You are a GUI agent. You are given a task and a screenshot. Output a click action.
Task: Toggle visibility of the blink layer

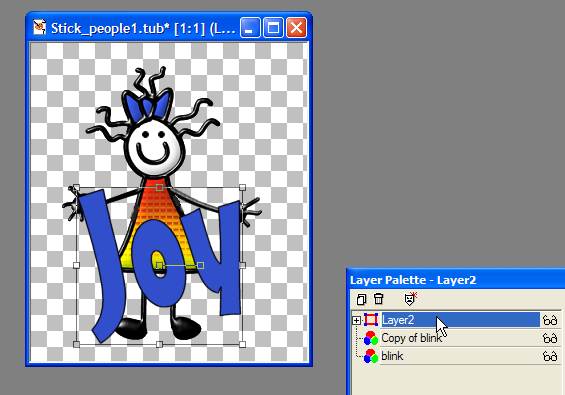(x=550, y=356)
